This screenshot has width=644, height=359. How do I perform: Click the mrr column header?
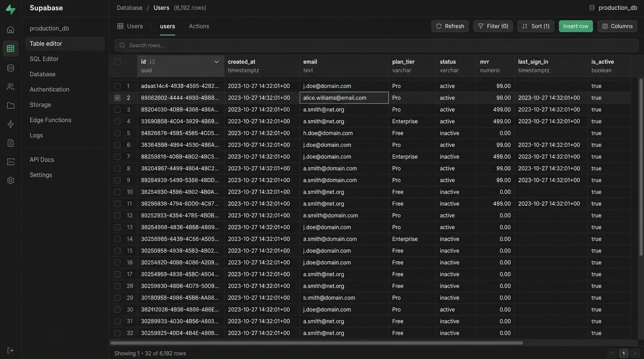point(495,66)
